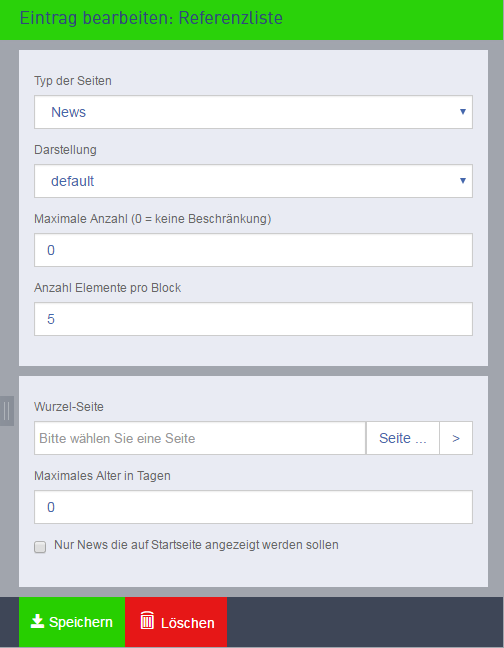Click the Typ der Seiten label
This screenshot has height=648, width=504.
coord(73,81)
